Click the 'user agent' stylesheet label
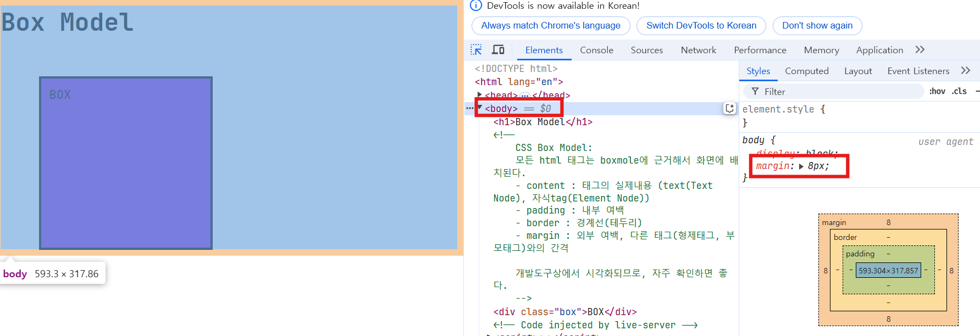The image size is (980, 336). [x=945, y=142]
